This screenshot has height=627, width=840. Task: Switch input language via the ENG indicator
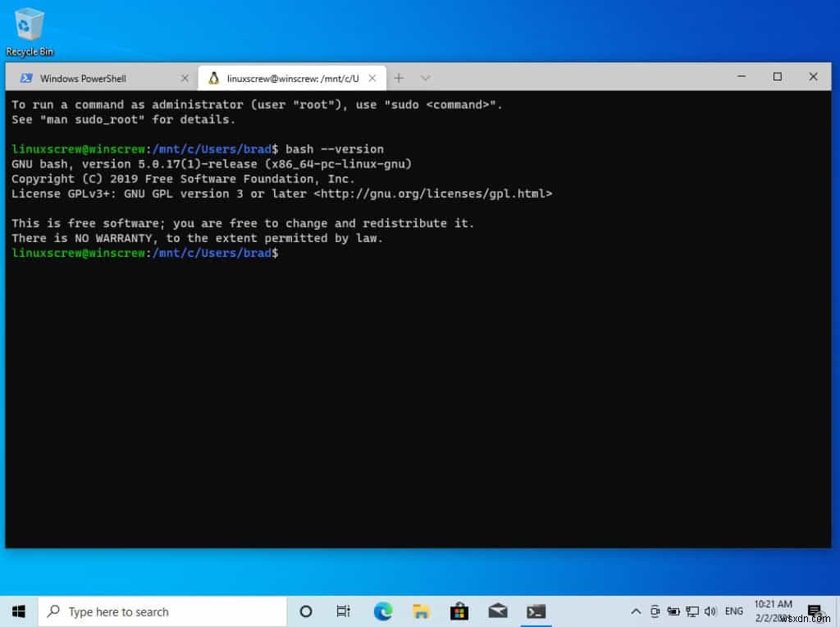tap(734, 611)
